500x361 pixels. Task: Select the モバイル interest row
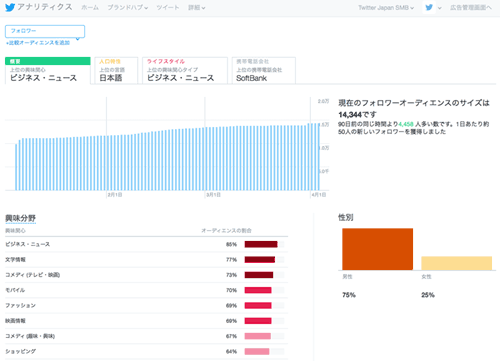[x=146, y=290]
